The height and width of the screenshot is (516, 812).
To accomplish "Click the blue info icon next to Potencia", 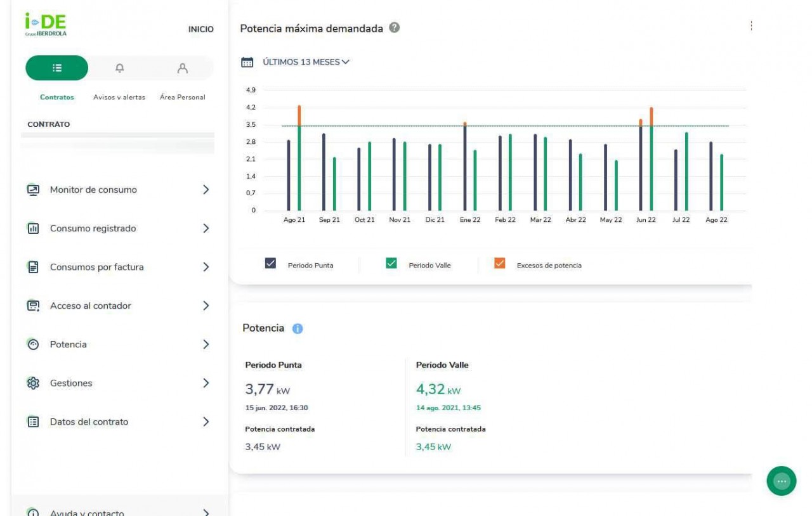I will (x=298, y=328).
